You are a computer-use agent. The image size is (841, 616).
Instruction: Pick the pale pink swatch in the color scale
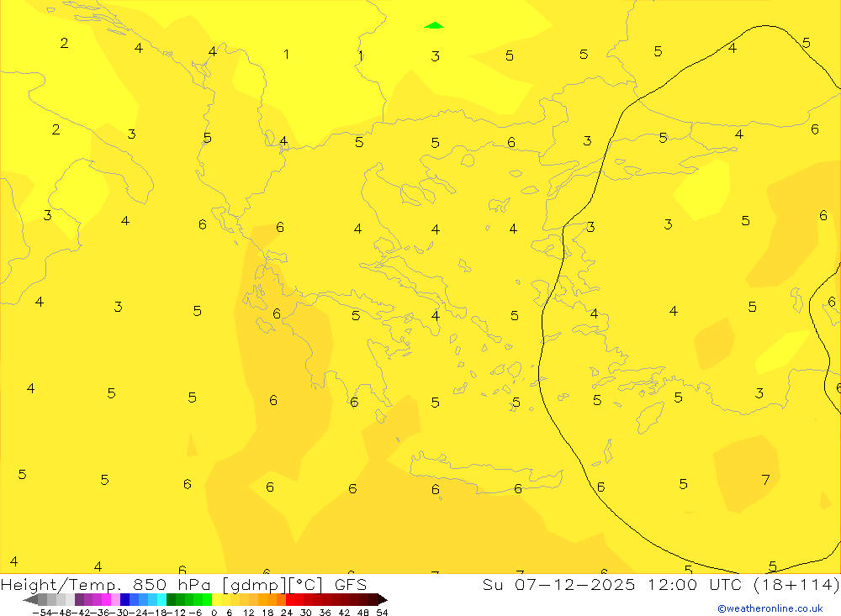pos(115,600)
